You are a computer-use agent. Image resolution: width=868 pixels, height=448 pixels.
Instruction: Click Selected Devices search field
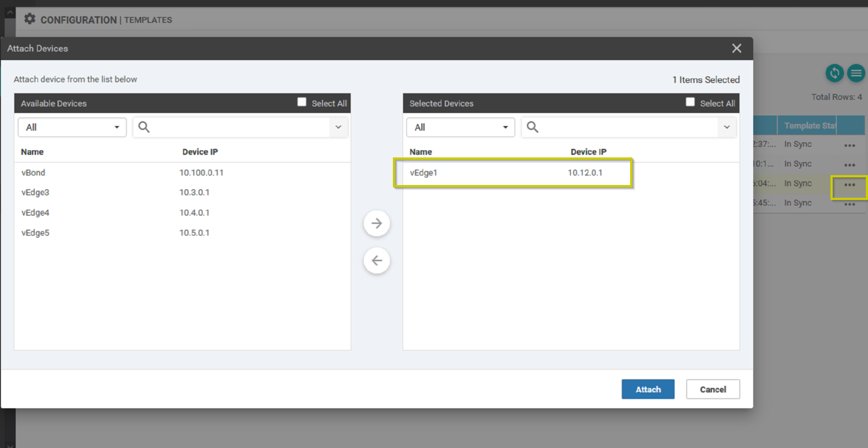click(x=629, y=127)
